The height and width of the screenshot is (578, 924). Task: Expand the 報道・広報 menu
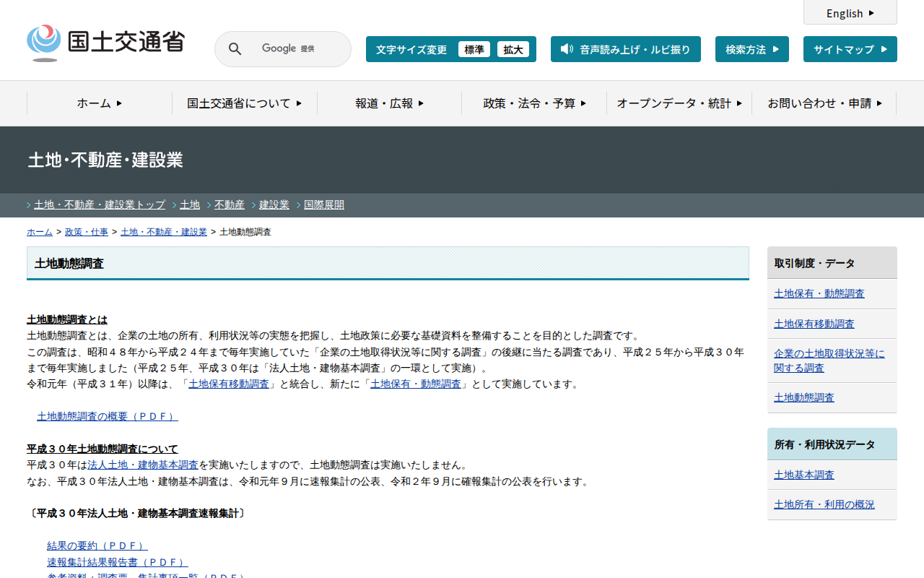point(389,103)
